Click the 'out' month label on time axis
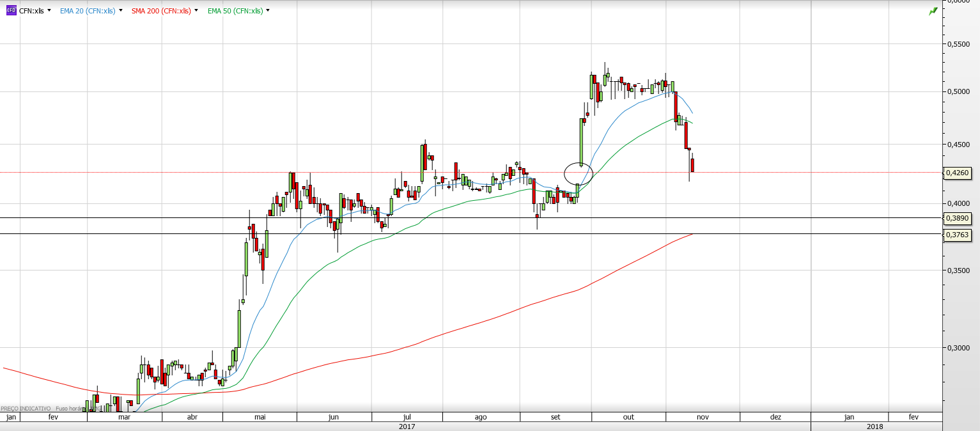The width and height of the screenshot is (980, 431). pos(628,417)
